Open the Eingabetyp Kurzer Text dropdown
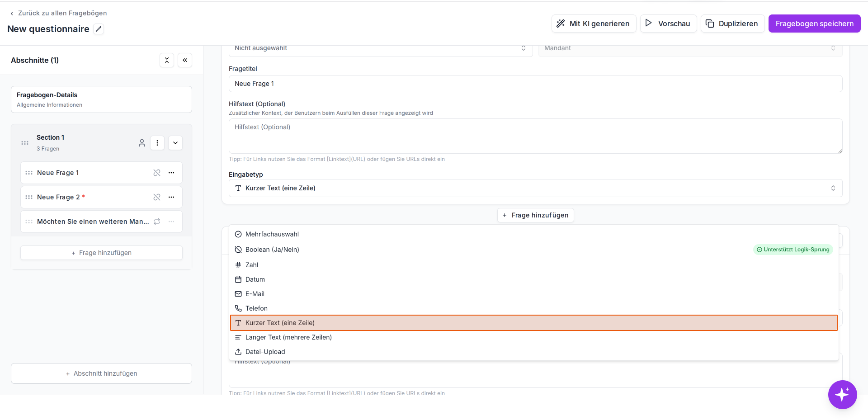The width and height of the screenshot is (868, 420). [535, 188]
